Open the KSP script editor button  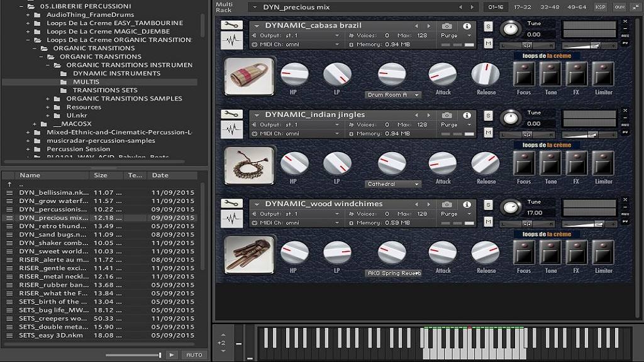click(601, 7)
